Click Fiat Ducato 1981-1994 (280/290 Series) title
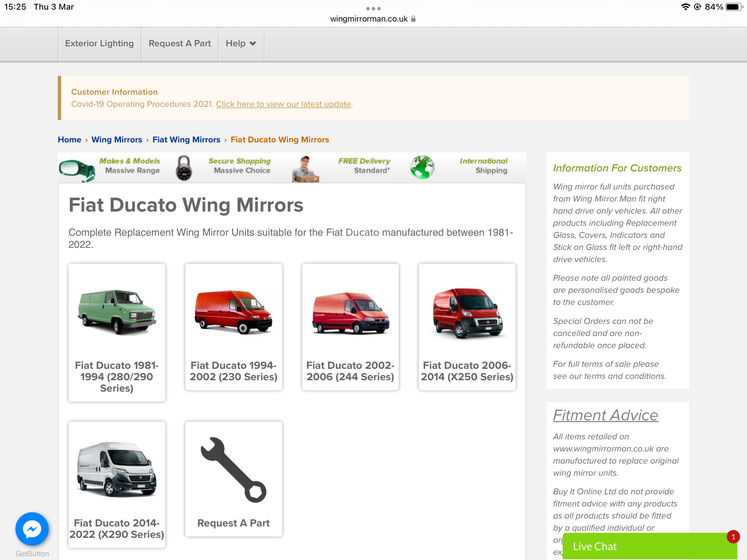747x560 pixels. point(117,377)
